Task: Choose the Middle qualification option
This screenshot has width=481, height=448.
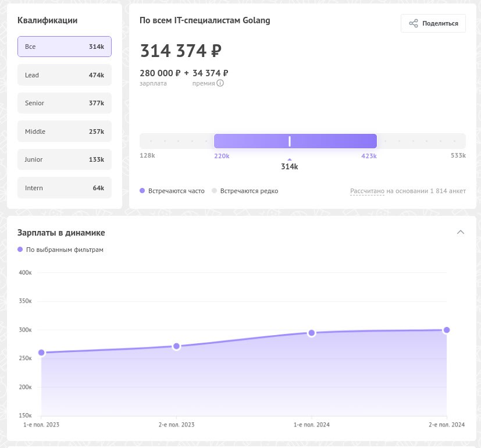Action: [65, 131]
